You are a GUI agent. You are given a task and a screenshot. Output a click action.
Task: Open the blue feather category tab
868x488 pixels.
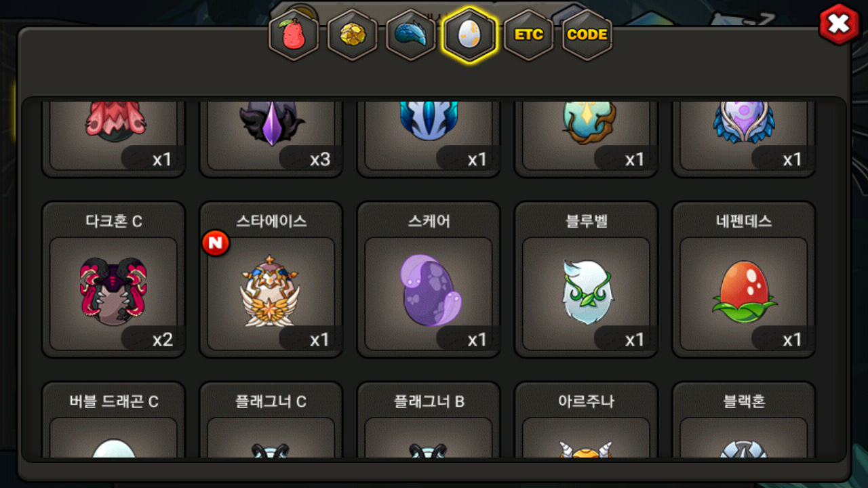[x=410, y=35]
